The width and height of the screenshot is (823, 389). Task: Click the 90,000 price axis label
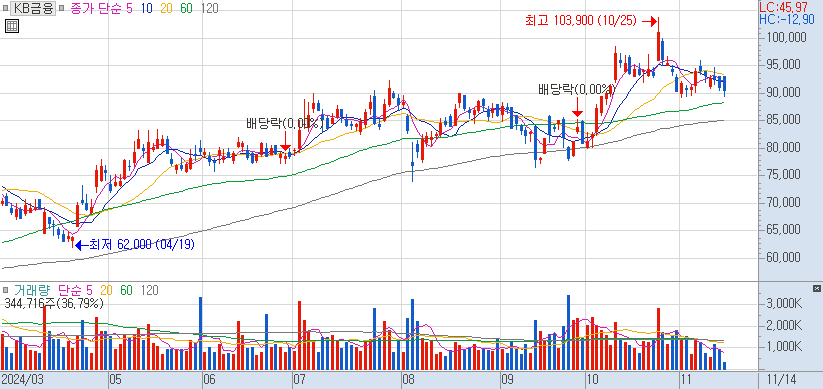coord(784,92)
